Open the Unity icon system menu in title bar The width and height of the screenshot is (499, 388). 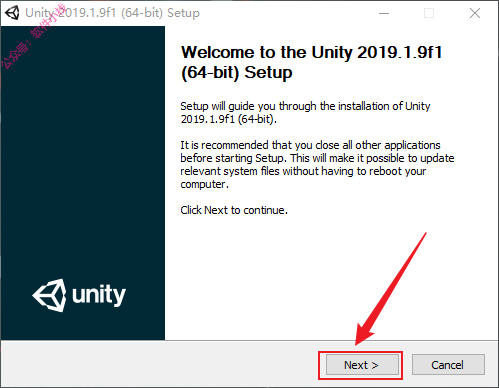[12, 13]
